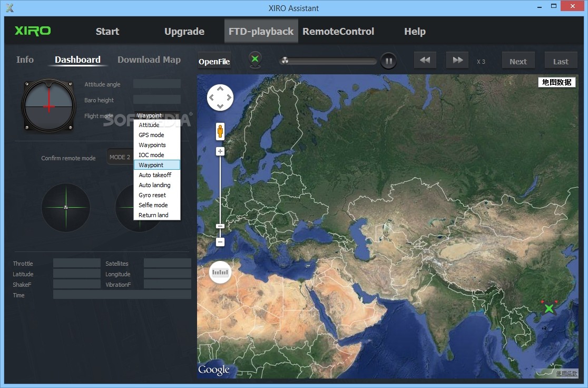Image resolution: width=588 pixels, height=388 pixels.
Task: Select the FTD-playback tab
Action: coord(261,32)
